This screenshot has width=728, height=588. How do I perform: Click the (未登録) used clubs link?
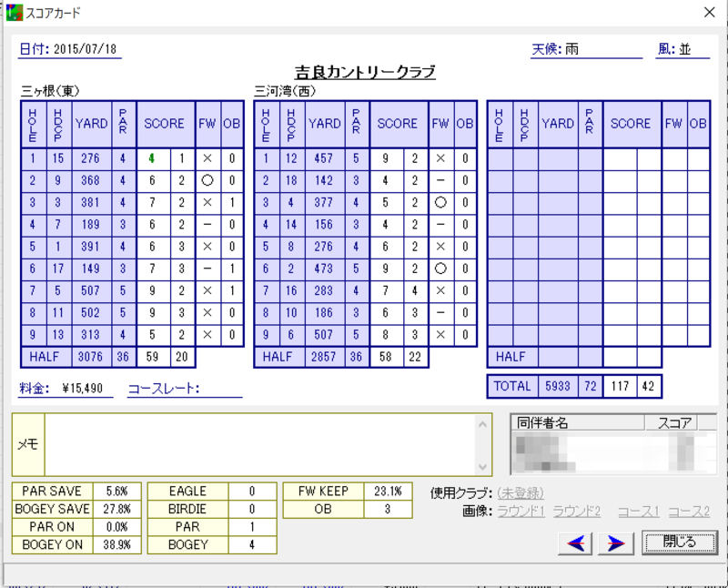tap(520, 492)
